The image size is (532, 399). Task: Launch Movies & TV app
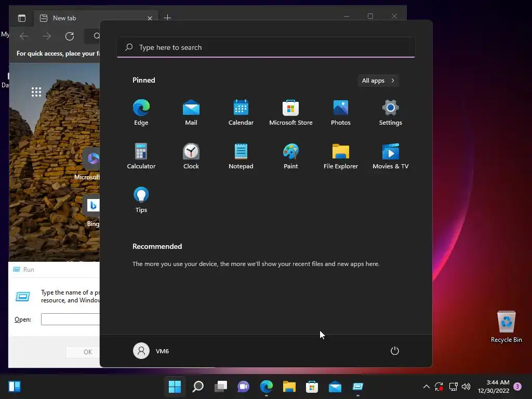pos(391,156)
